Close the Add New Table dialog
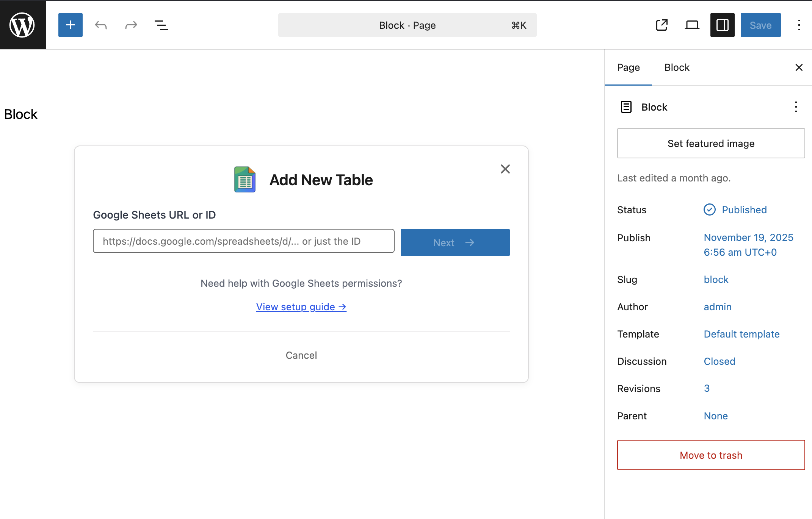The image size is (812, 519). [x=505, y=169]
